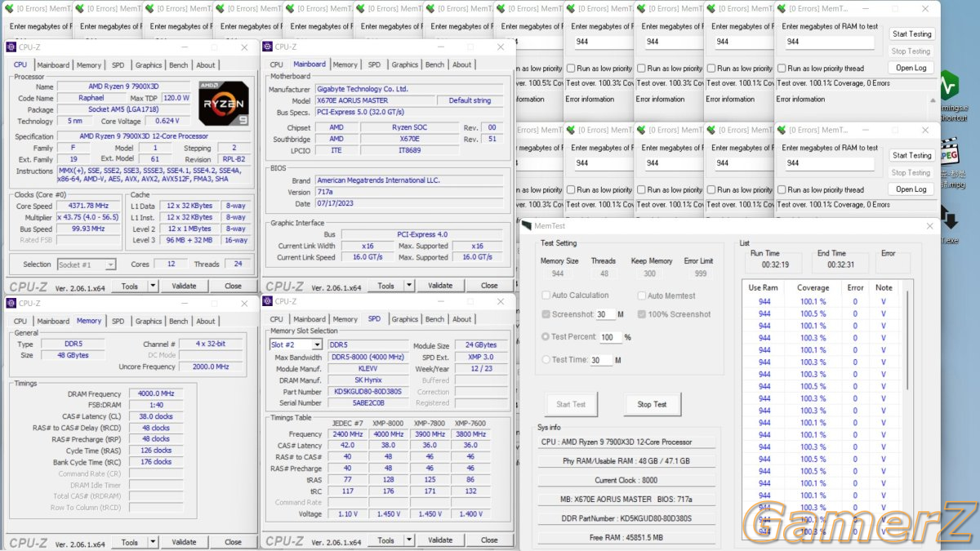Image resolution: width=980 pixels, height=551 pixels.
Task: Click the Screenshot minutes field showing 30
Action: coord(604,314)
